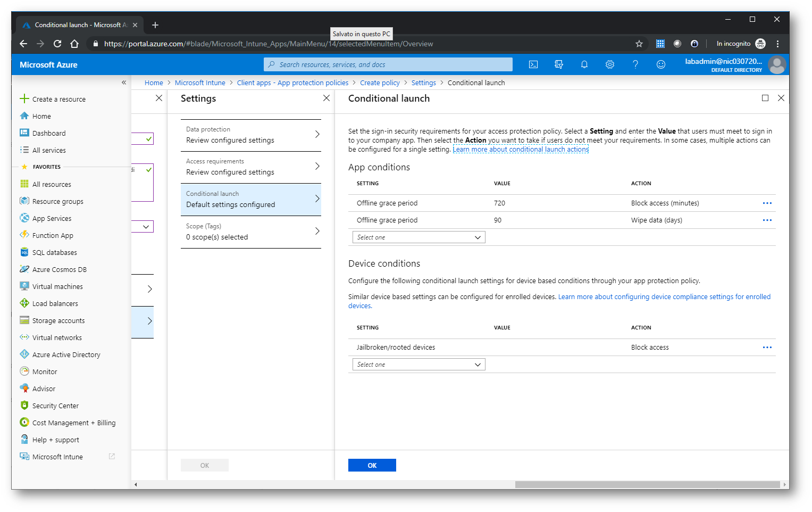Click the horizontal scrollbar at the bottom
This screenshot has height=512, width=812.
click(x=648, y=484)
